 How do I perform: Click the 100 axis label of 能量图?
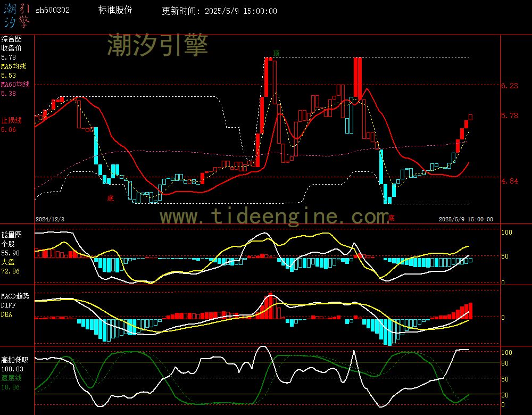coord(506,233)
